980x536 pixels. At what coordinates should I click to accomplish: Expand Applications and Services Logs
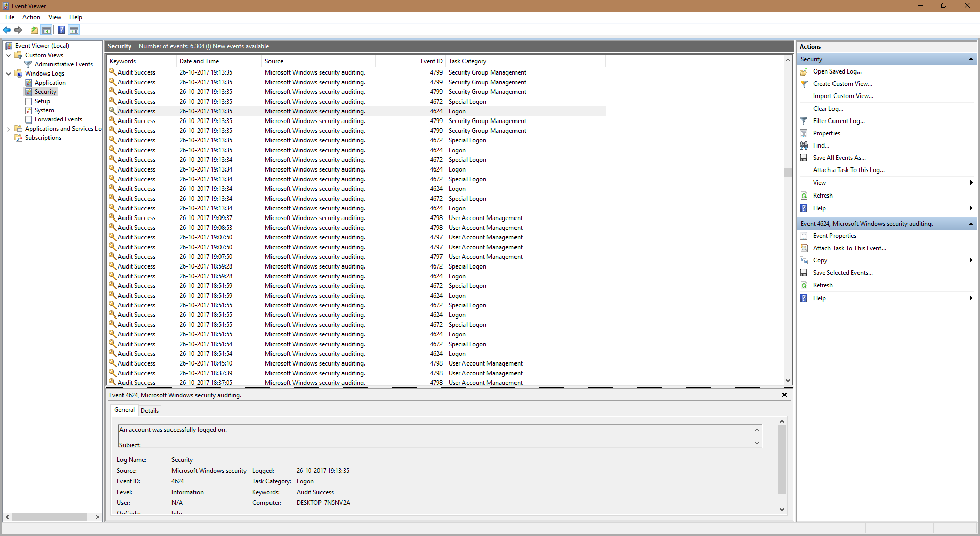(8, 129)
